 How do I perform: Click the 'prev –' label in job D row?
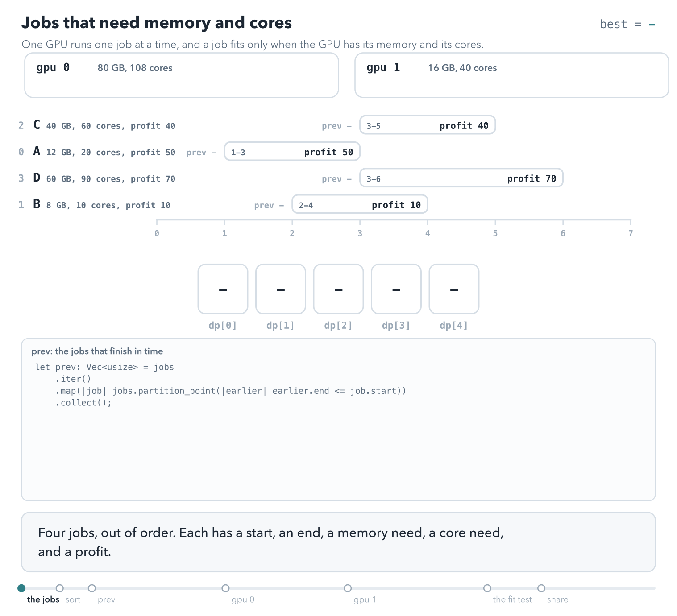337,179
